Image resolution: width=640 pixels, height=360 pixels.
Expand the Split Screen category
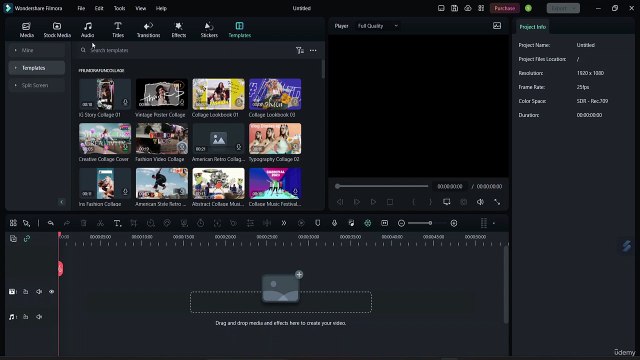point(37,85)
